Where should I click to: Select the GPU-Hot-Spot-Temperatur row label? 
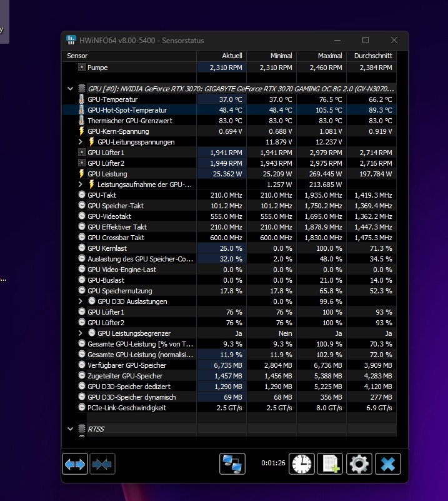(x=127, y=110)
